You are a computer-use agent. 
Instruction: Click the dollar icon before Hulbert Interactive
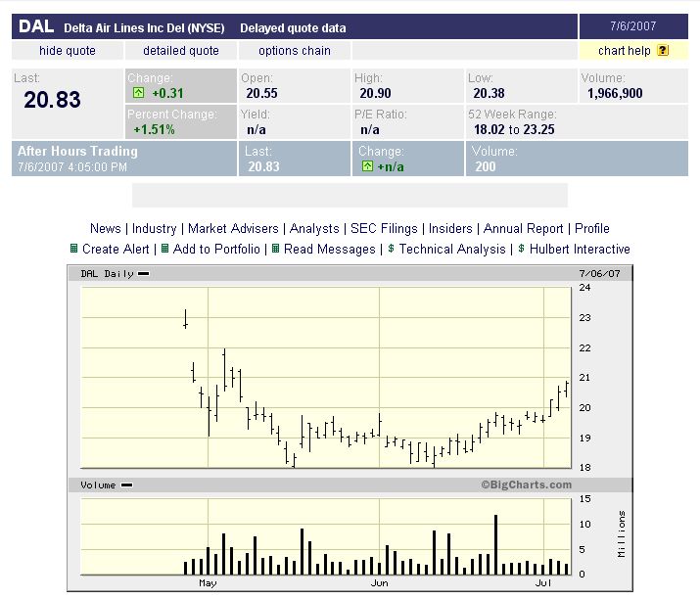coord(521,249)
